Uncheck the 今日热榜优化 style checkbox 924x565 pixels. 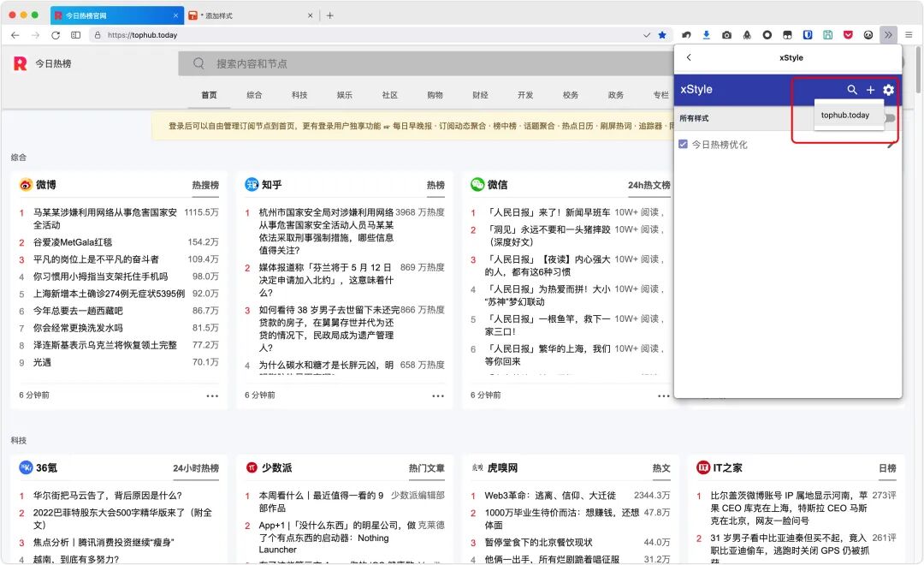click(x=683, y=144)
